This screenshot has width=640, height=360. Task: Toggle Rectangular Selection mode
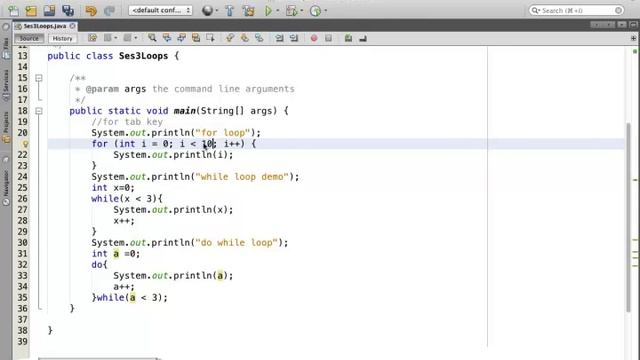tap(211, 38)
